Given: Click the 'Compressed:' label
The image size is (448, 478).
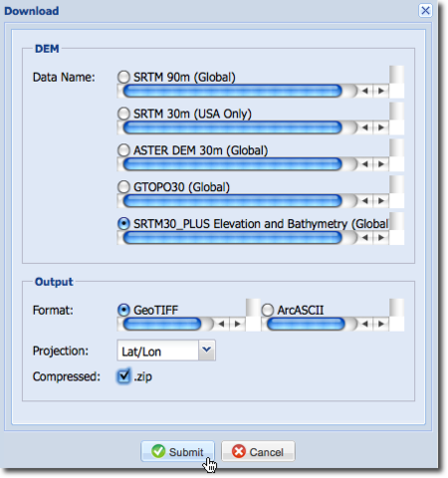Looking at the screenshot, I should click(67, 376).
